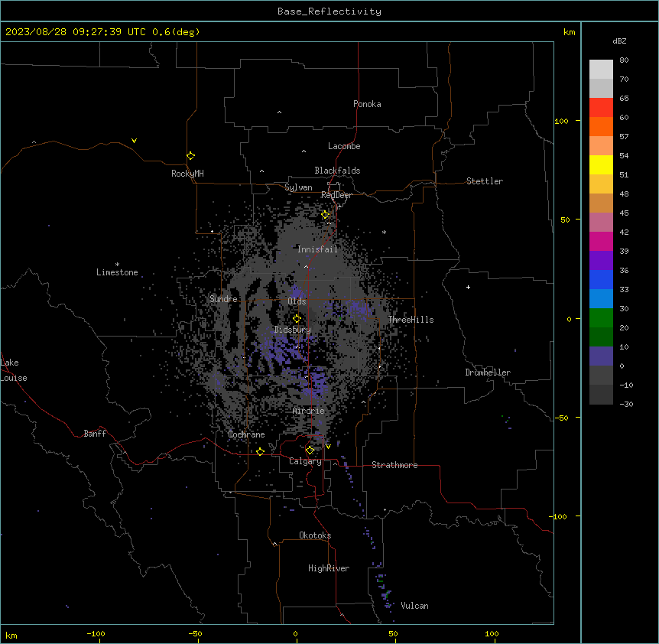
Task: Click the green 30 dBZ color swatch
Action: point(601,318)
